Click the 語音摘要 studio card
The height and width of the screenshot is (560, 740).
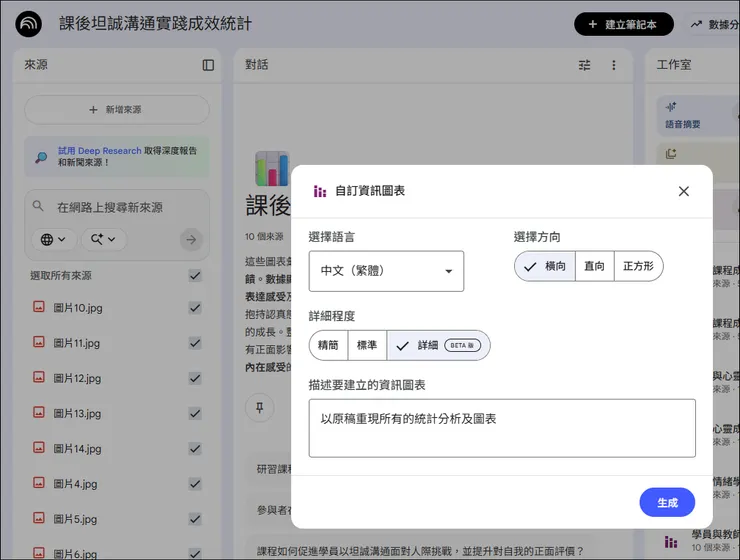(x=698, y=116)
